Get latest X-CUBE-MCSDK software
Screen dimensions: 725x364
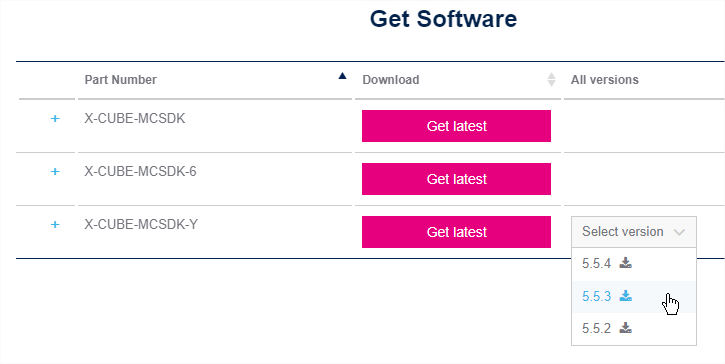tap(456, 126)
